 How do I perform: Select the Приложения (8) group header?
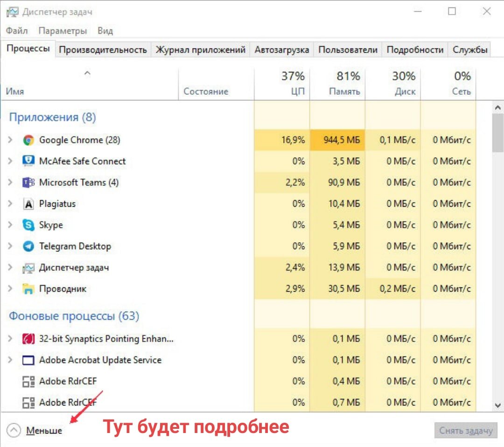click(52, 117)
